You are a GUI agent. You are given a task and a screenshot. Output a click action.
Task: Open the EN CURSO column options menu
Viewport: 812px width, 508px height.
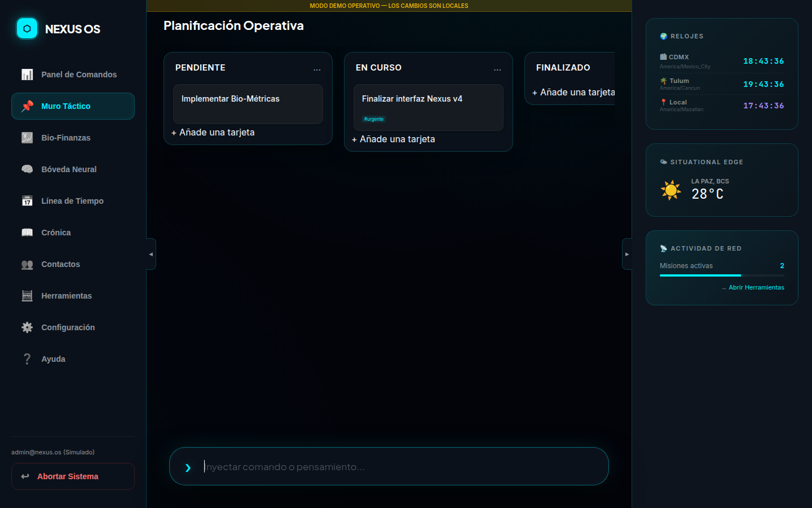[x=497, y=68]
